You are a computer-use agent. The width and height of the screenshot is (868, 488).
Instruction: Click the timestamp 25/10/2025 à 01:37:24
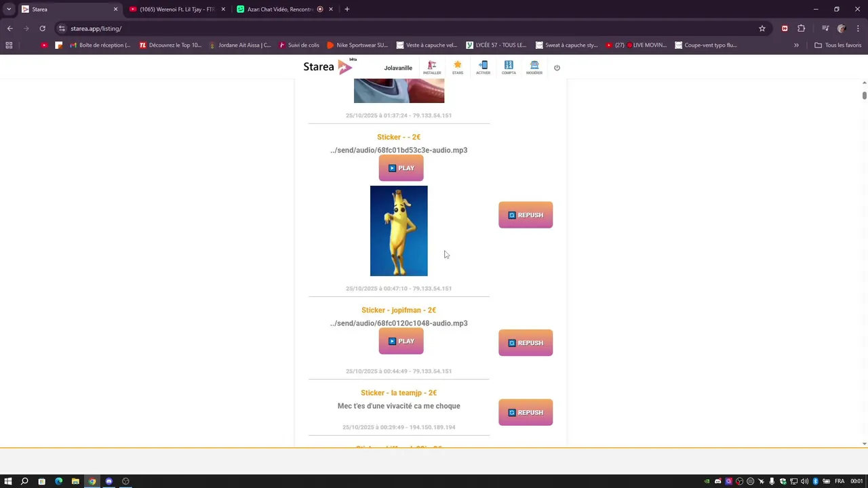pos(376,115)
